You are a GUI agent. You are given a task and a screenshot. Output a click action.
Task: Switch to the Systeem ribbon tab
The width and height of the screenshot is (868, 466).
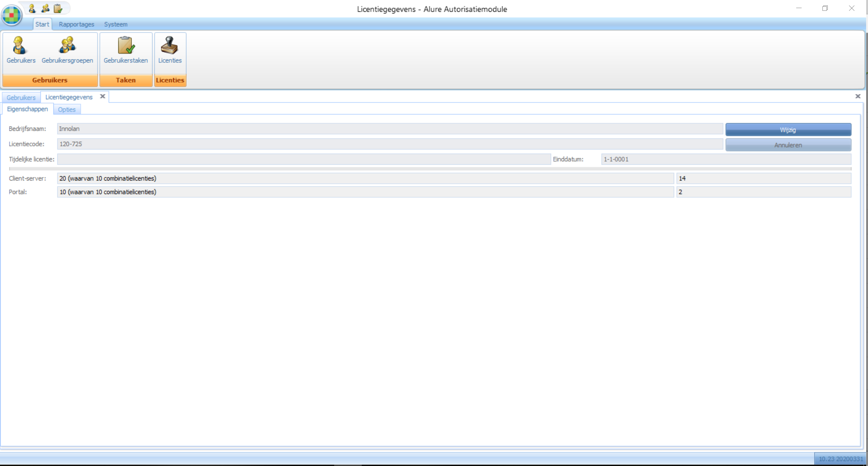116,24
